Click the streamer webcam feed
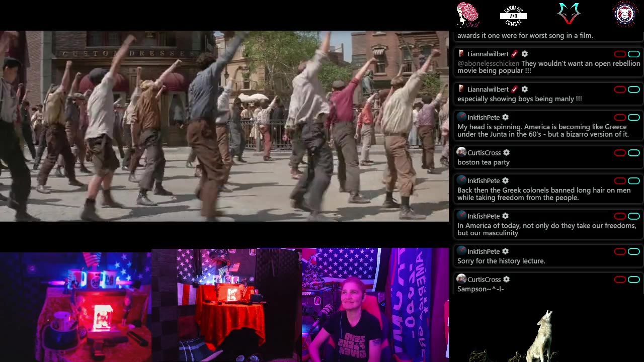The height and width of the screenshot is (362, 644). tap(375, 305)
